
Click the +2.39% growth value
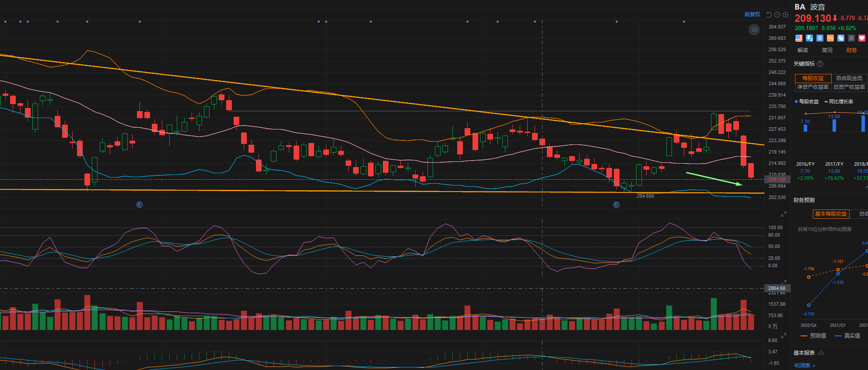805,178
